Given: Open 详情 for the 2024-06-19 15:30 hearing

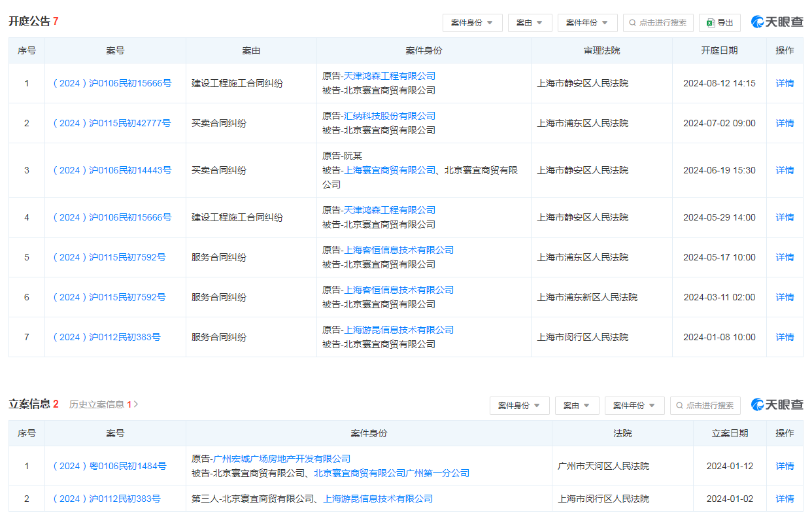Looking at the screenshot, I should click(785, 170).
